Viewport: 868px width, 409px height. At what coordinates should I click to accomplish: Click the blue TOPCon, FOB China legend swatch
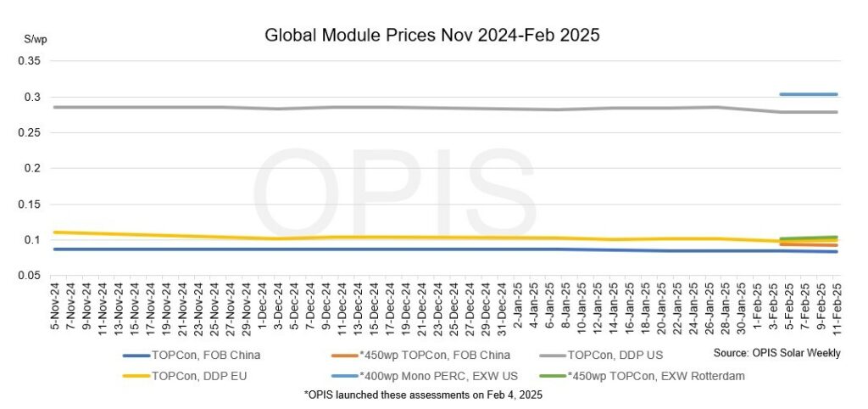pyautogui.click(x=136, y=356)
